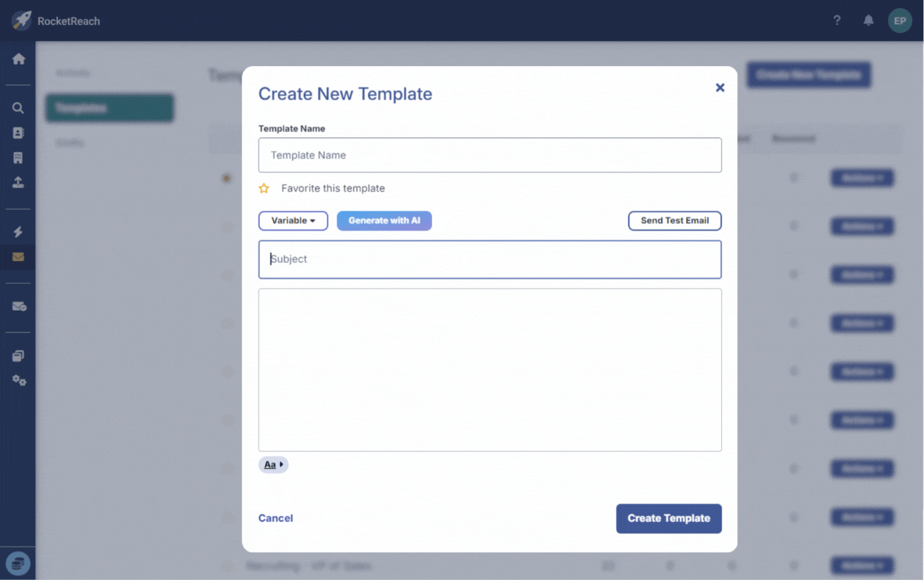Open the upload icon in sidebar

18,183
